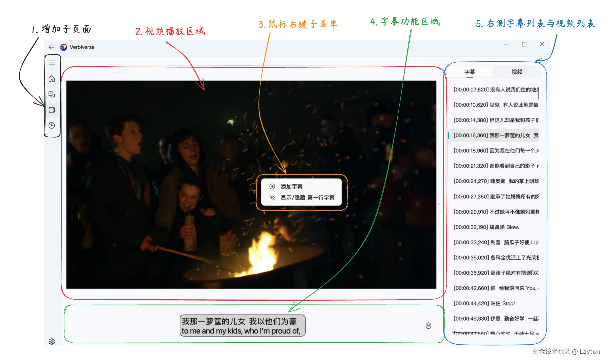This screenshot has height=364, width=609.
Task: Select the Home icon in the sidebar
Action: point(52,79)
